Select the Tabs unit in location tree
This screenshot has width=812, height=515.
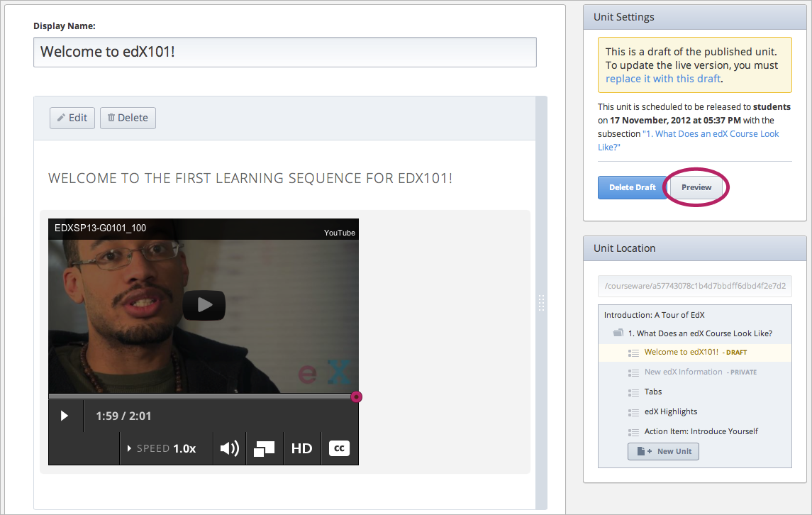(652, 392)
